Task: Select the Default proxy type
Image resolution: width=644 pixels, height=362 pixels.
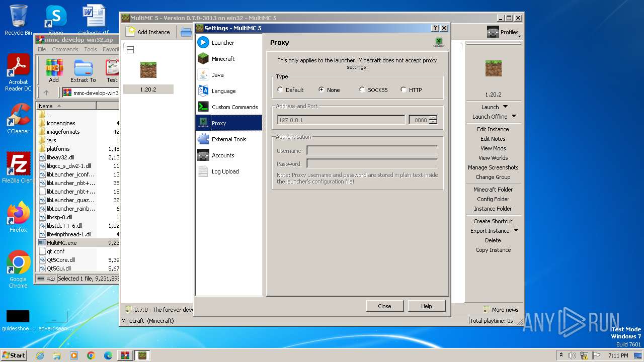Action: pos(290,90)
